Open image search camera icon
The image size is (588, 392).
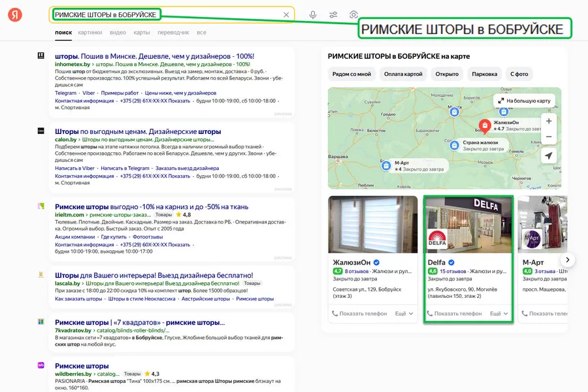[x=353, y=14]
